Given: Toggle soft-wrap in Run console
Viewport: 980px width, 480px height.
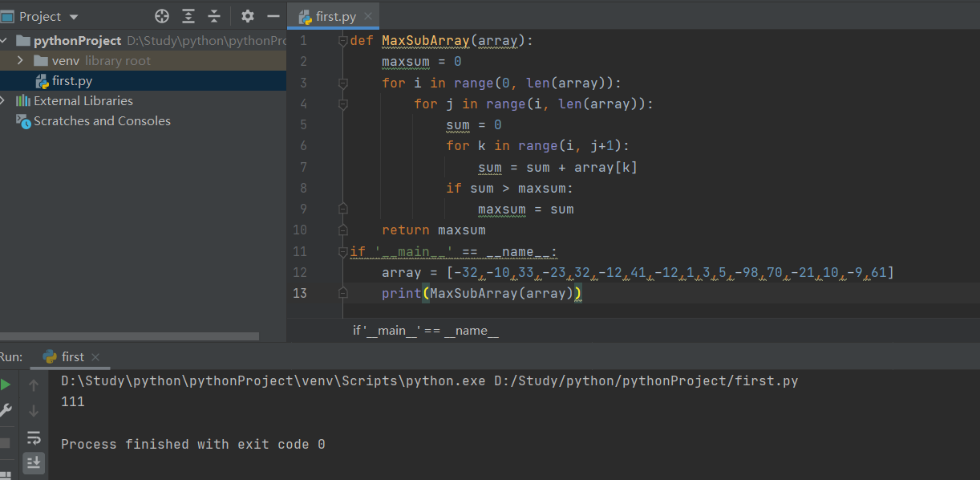Looking at the screenshot, I should coord(34,437).
